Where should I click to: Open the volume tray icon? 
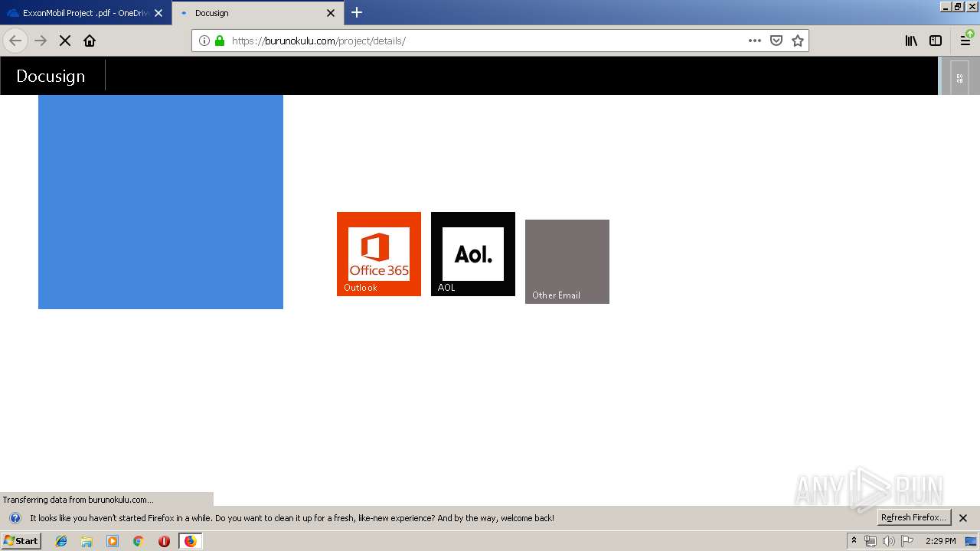(889, 541)
